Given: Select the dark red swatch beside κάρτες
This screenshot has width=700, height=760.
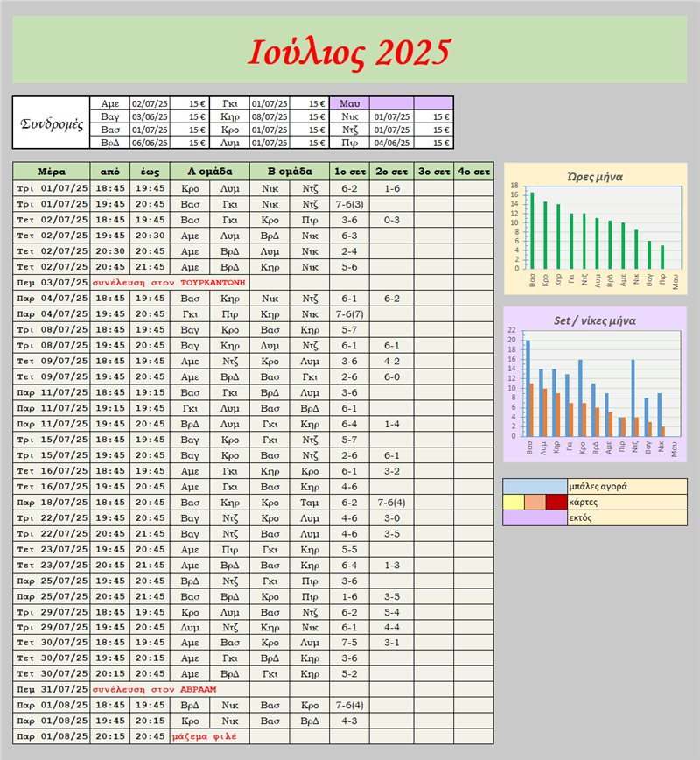Looking at the screenshot, I should click(556, 503).
